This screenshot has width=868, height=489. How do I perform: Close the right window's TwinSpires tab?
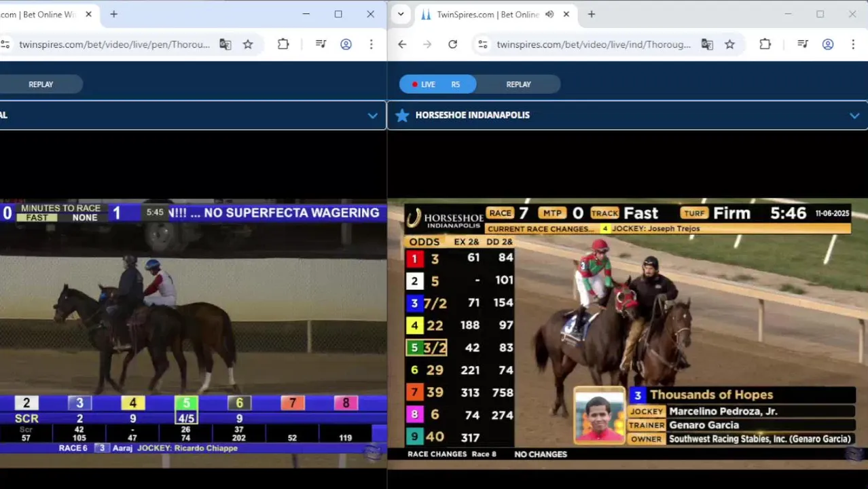[x=566, y=14]
